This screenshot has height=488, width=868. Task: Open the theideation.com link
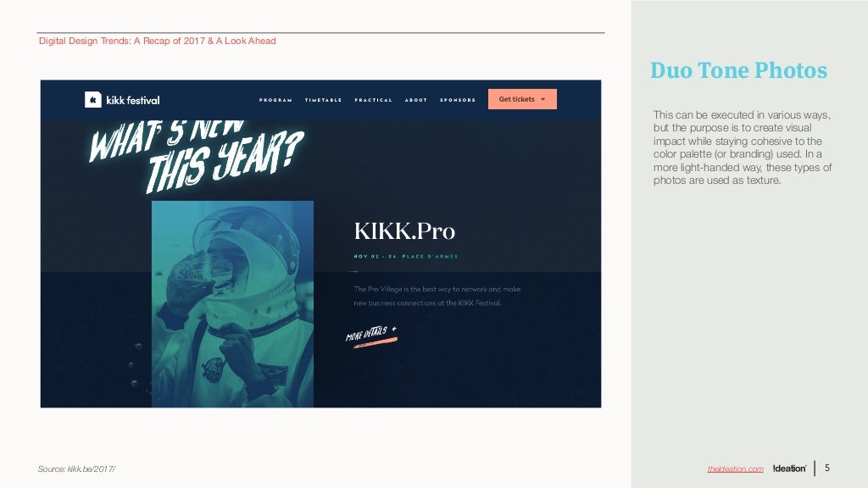pyautogui.click(x=735, y=469)
